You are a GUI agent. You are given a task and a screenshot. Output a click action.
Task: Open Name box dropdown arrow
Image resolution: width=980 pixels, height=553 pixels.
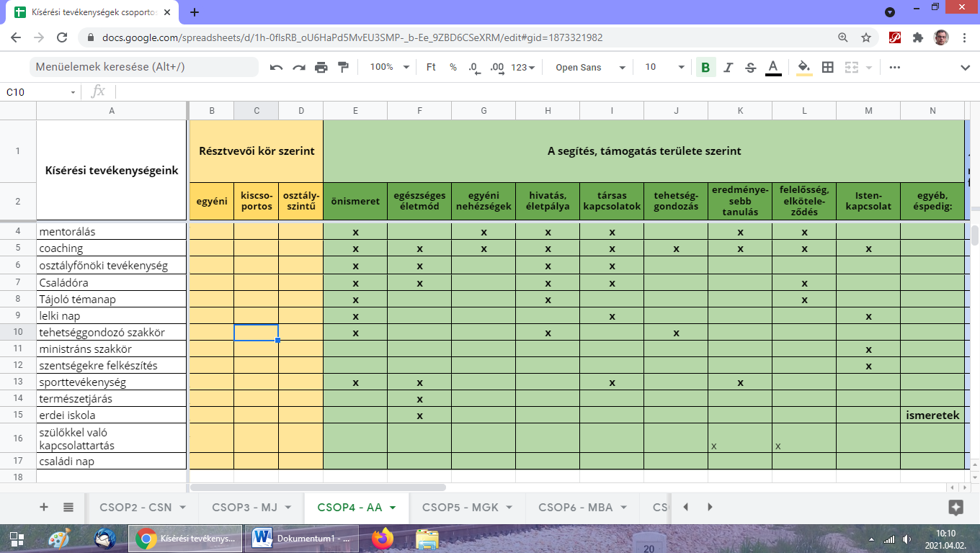point(73,92)
